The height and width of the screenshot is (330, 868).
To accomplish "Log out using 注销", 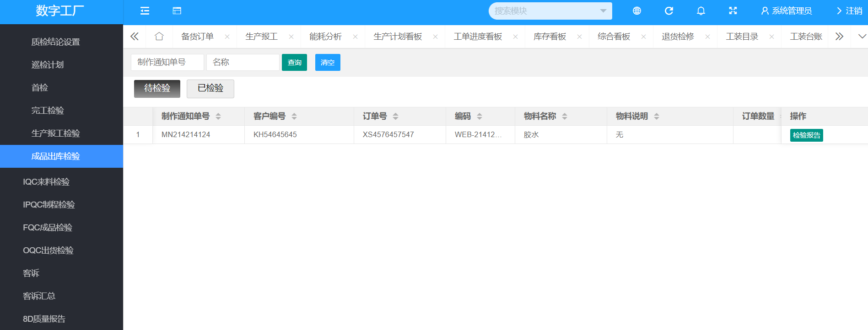I will (x=849, y=11).
